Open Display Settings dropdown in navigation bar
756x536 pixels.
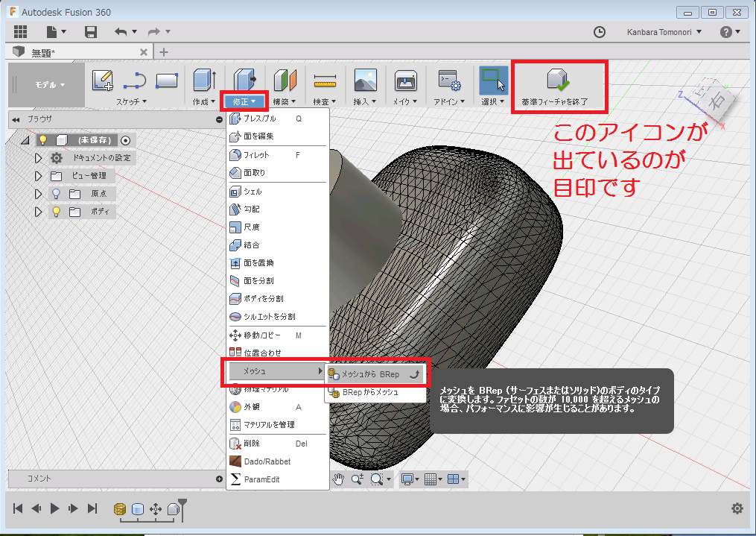coord(410,479)
